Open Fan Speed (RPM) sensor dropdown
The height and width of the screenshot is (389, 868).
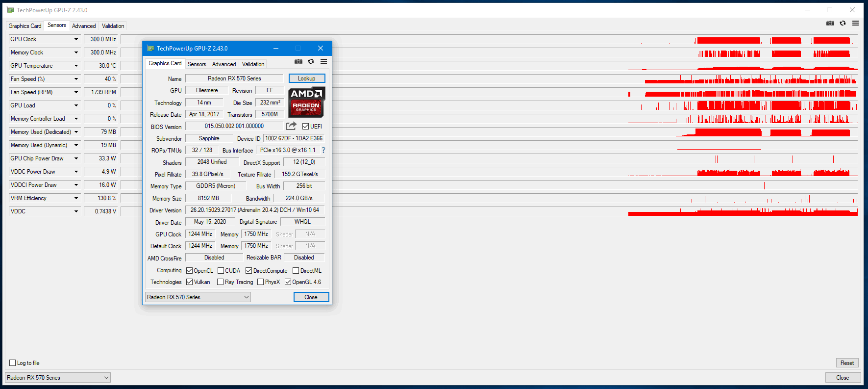[76, 92]
